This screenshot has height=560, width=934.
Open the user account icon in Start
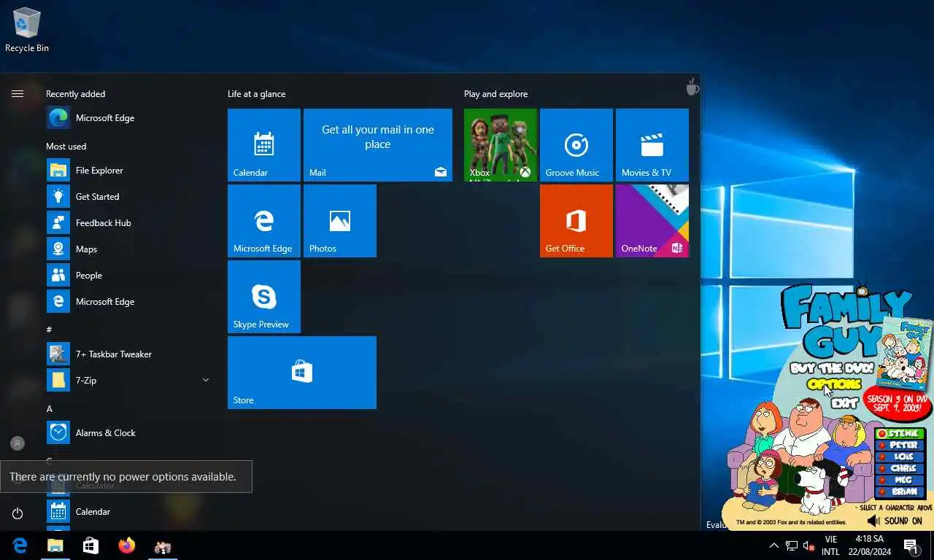point(18,443)
